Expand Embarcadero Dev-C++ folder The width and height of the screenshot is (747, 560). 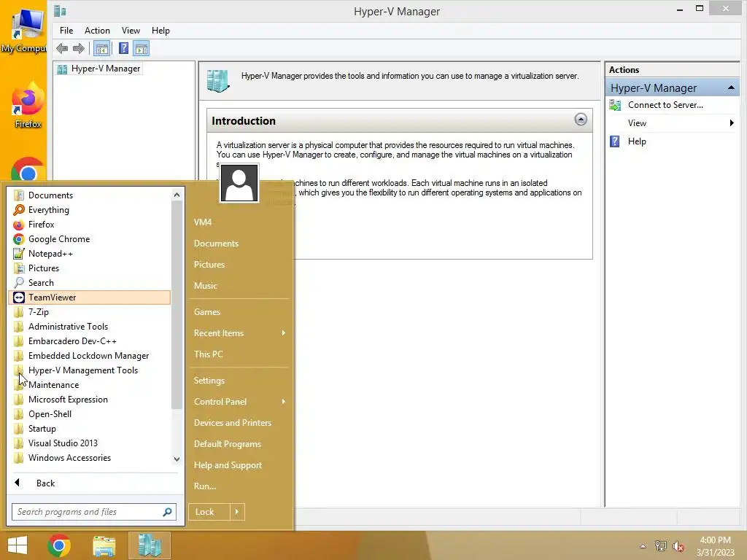point(90,341)
